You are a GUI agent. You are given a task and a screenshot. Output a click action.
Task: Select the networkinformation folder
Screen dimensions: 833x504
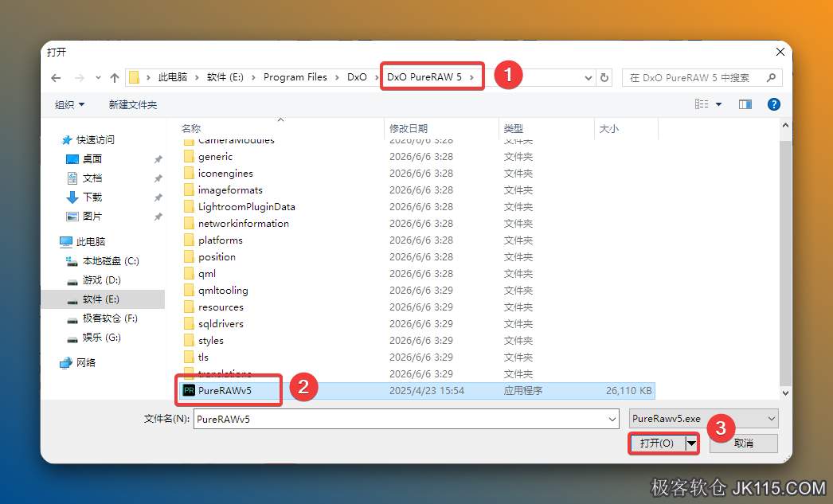point(244,224)
